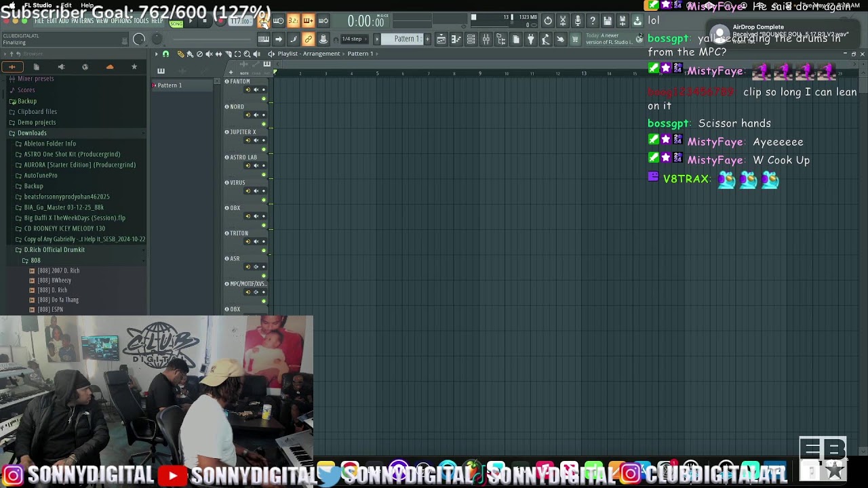Open the help question mark button
The image size is (868, 488).
coord(593,20)
